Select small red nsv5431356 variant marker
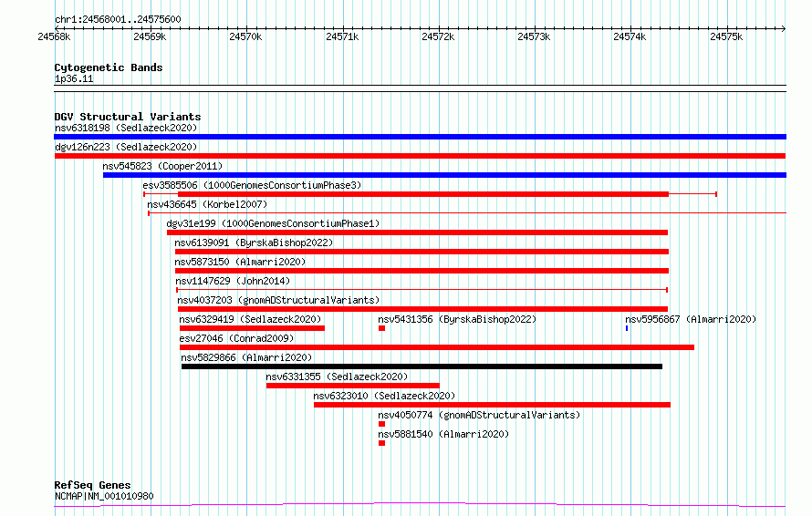The image size is (812, 516). [381, 328]
